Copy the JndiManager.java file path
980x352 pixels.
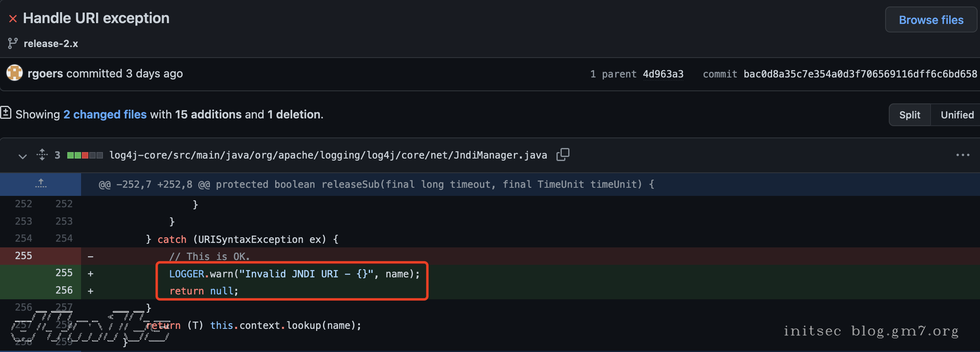[563, 155]
